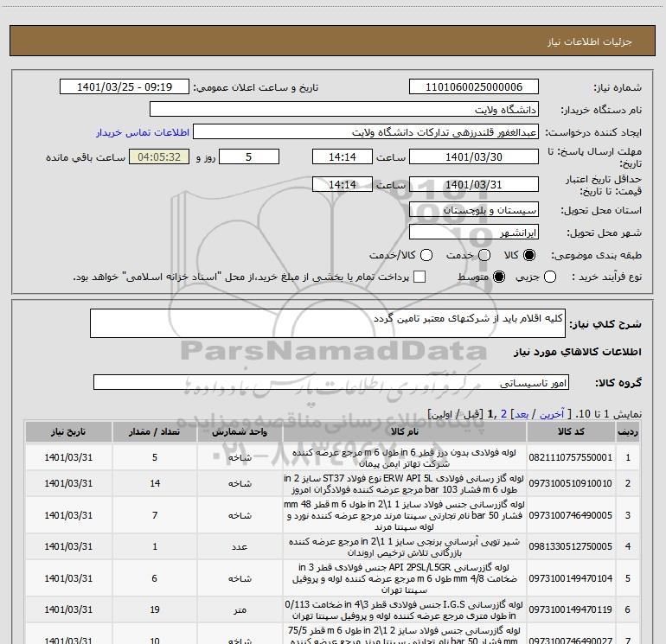Click product code 0973100149470104
This screenshot has height=644, width=666.
571,578
